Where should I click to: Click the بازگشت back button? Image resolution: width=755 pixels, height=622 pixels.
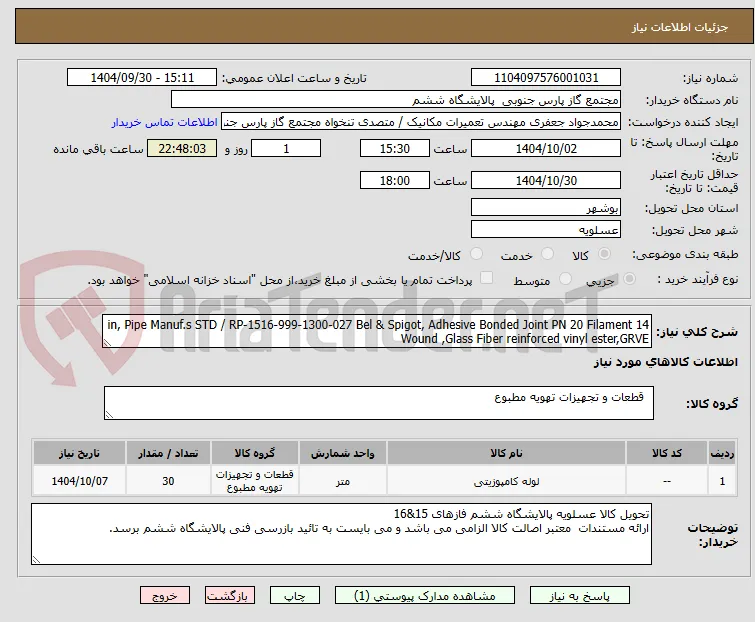pyautogui.click(x=230, y=596)
